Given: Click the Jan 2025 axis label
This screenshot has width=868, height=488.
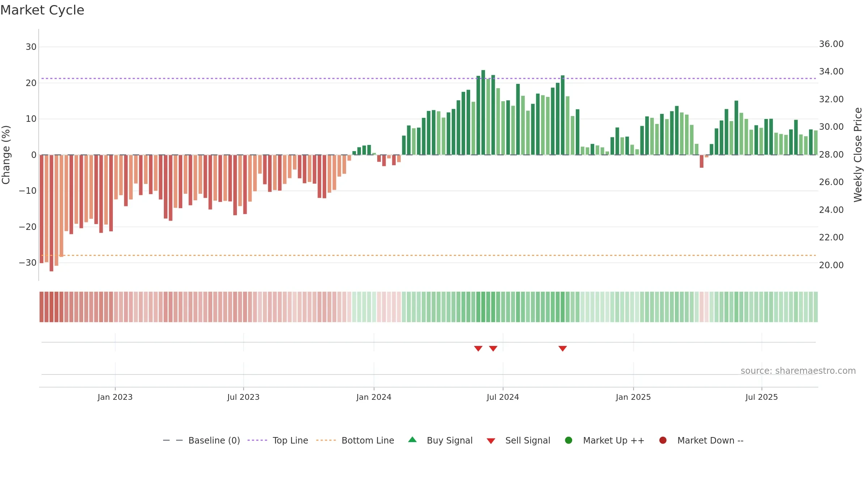Looking at the screenshot, I should pyautogui.click(x=633, y=397).
